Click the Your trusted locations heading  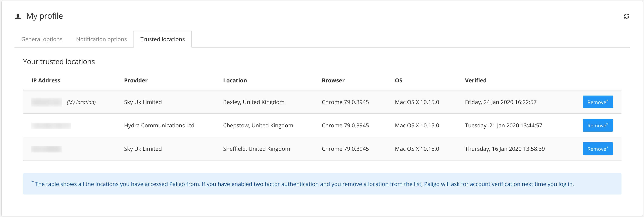pyautogui.click(x=59, y=61)
